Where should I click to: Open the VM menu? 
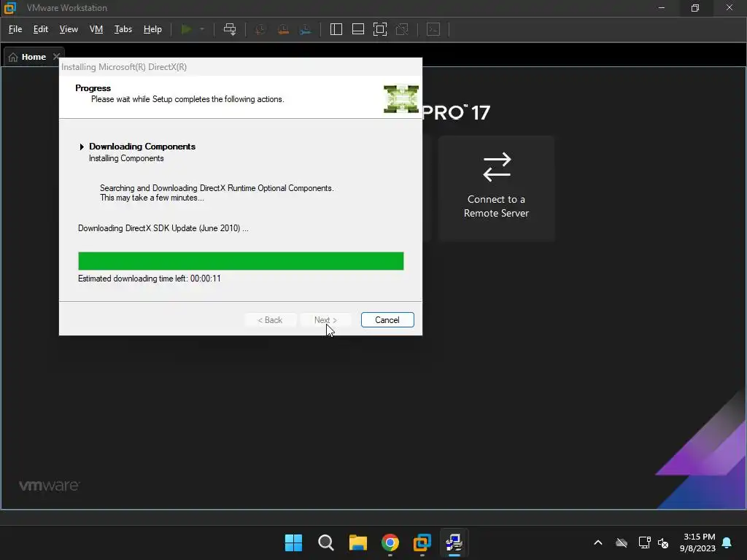[96, 29]
